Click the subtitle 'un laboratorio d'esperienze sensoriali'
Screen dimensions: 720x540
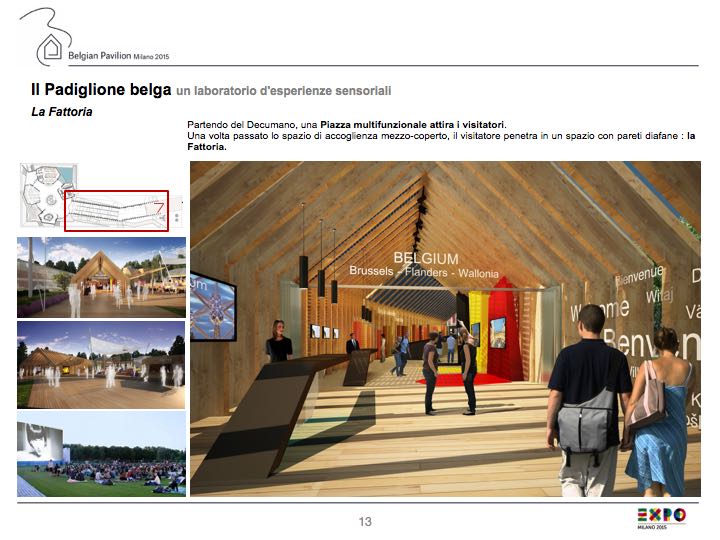point(283,91)
